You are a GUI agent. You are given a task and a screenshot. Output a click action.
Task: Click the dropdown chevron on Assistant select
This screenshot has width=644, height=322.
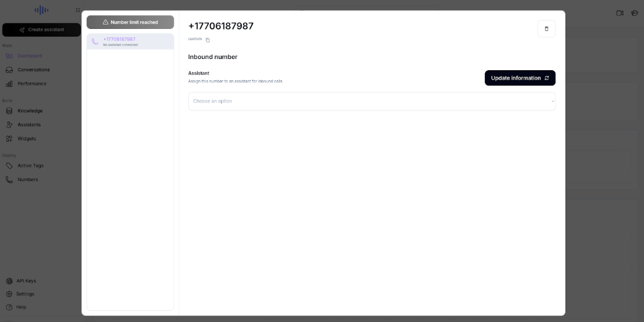(553, 101)
